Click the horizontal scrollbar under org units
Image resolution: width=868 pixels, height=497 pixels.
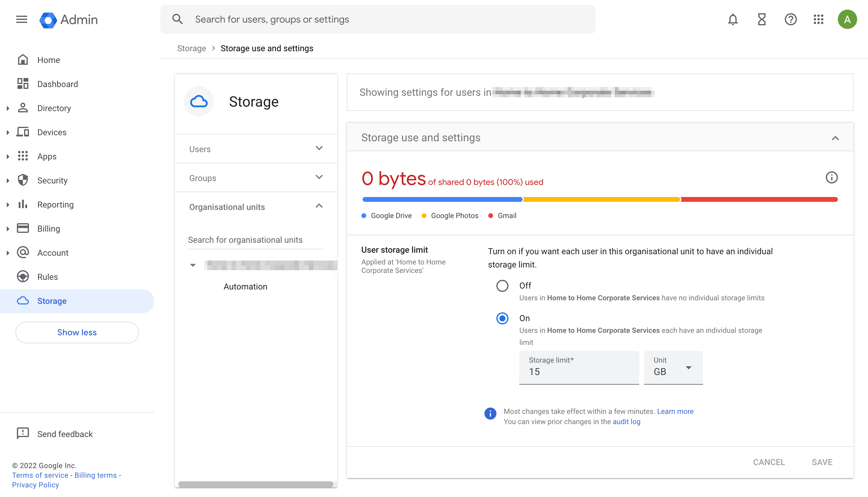255,484
